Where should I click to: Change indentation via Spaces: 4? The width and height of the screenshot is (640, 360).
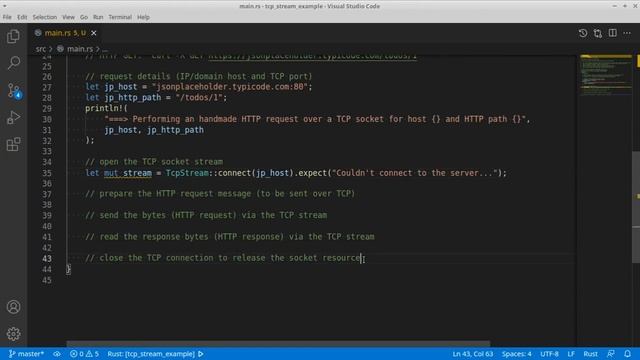(x=516, y=354)
